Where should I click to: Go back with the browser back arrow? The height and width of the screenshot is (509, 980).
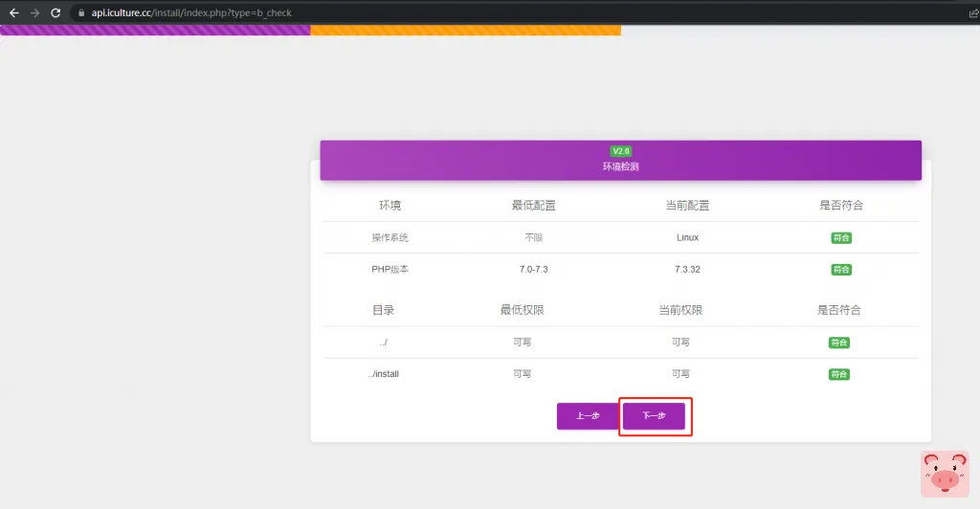click(x=13, y=12)
